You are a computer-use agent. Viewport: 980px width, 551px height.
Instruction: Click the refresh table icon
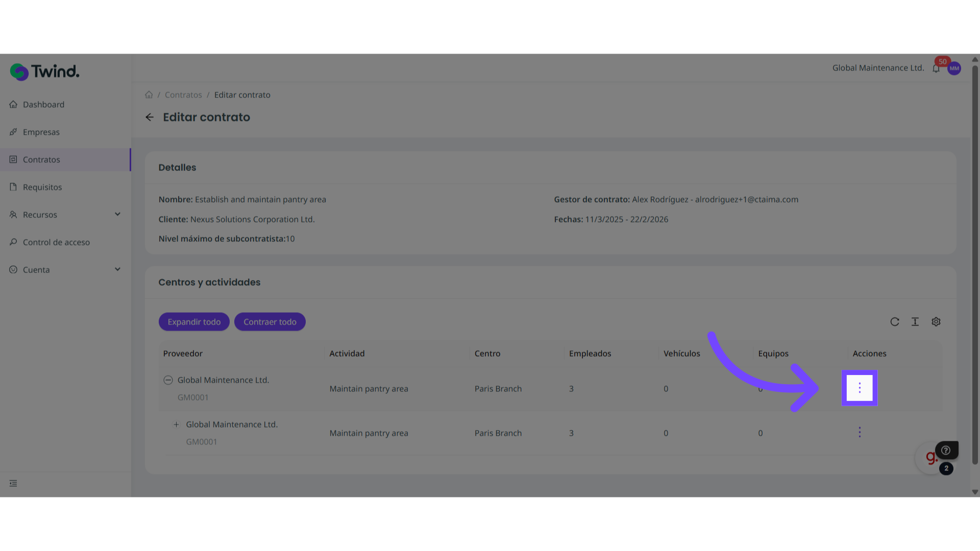point(895,322)
